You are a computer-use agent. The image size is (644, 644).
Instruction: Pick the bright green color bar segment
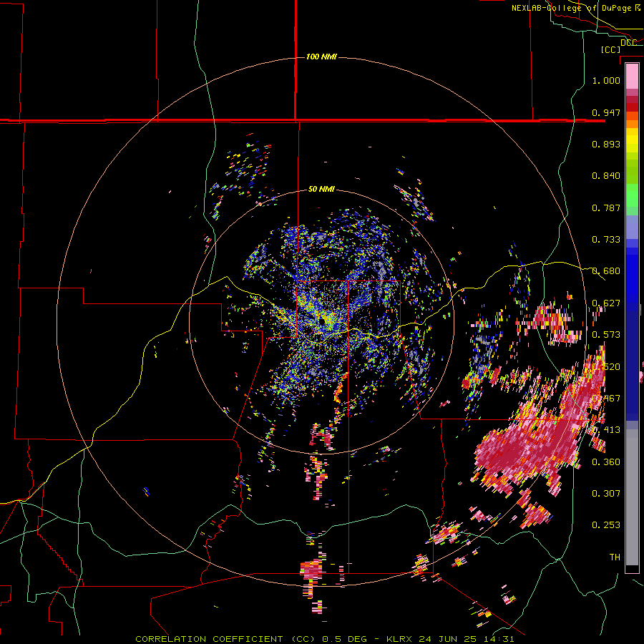pos(632,195)
